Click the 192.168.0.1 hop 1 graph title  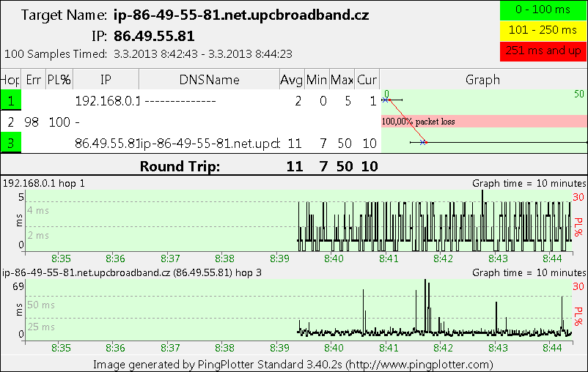click(x=44, y=183)
